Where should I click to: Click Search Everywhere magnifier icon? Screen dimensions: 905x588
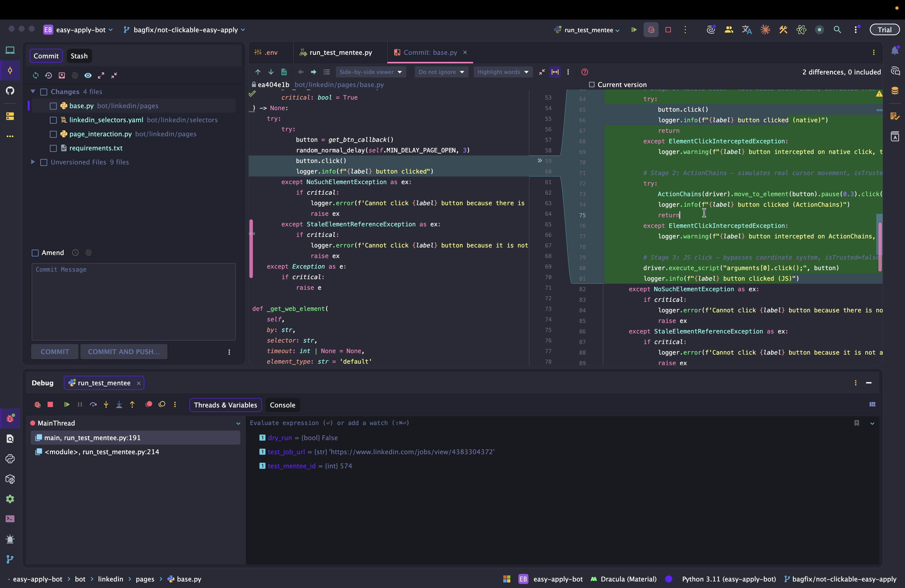coord(837,30)
